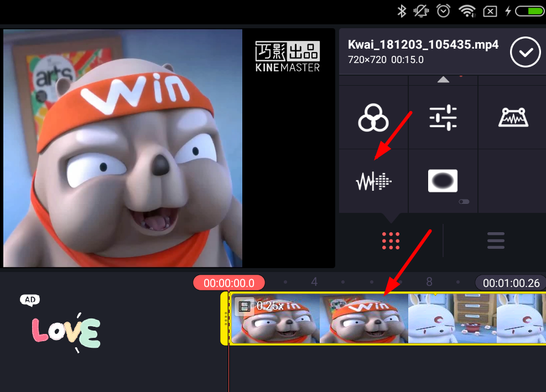Click the film strip icon on clip
The width and height of the screenshot is (546, 392).
pyautogui.click(x=245, y=306)
